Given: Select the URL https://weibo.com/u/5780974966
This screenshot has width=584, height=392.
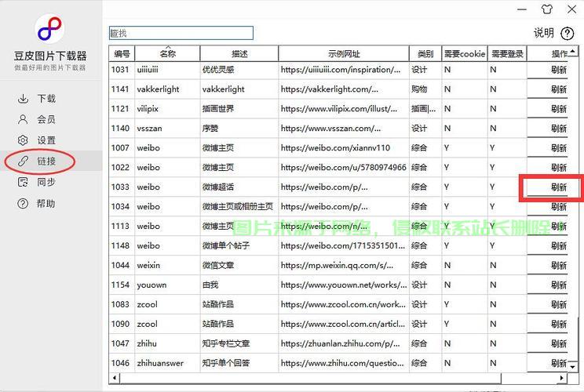Looking at the screenshot, I should click(343, 167).
